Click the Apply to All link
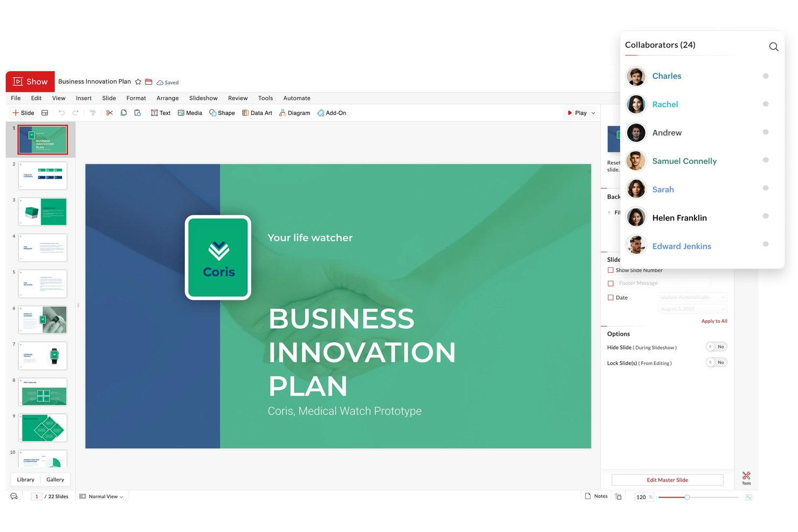The height and width of the screenshot is (532, 798). (x=714, y=321)
